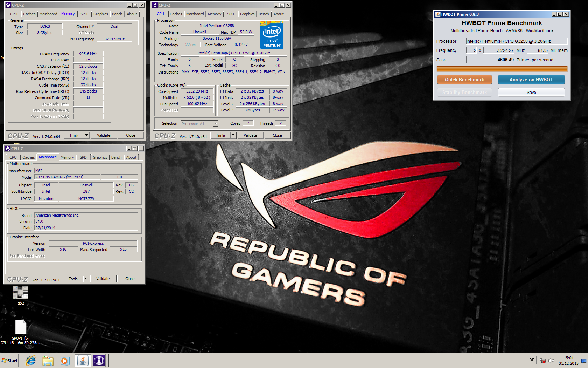The height and width of the screenshot is (368, 588).
Task: Click the Core Voltage value 0.120 V
Action: coord(241,45)
